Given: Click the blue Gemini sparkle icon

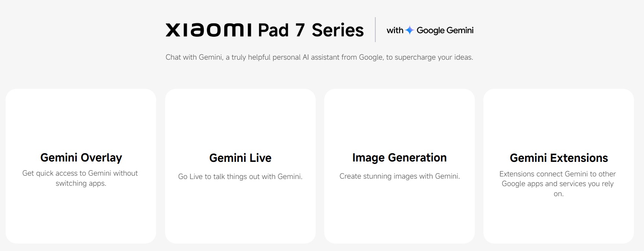Looking at the screenshot, I should click(x=410, y=30).
